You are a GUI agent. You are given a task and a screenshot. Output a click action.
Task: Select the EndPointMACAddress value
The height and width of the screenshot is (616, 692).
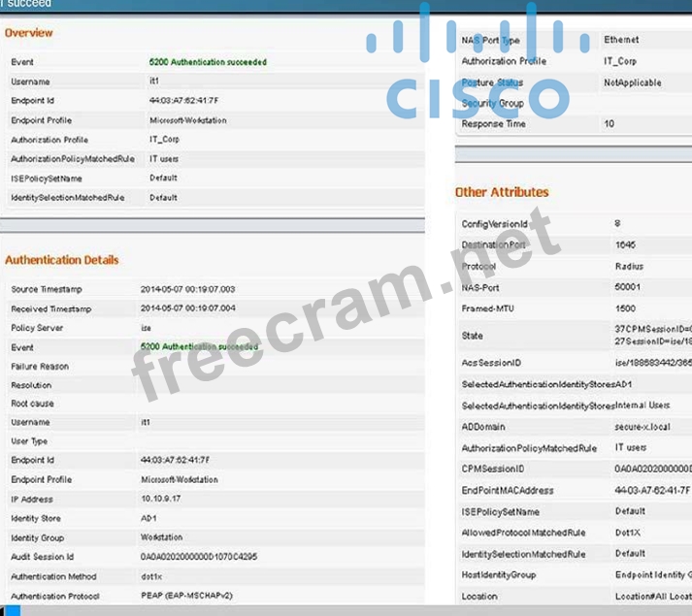tap(652, 490)
